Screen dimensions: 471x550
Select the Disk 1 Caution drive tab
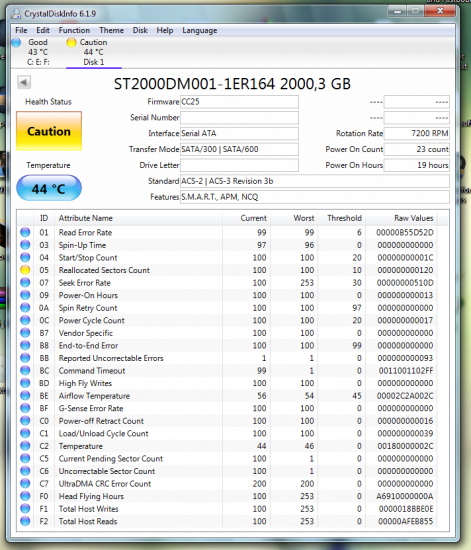(93, 52)
